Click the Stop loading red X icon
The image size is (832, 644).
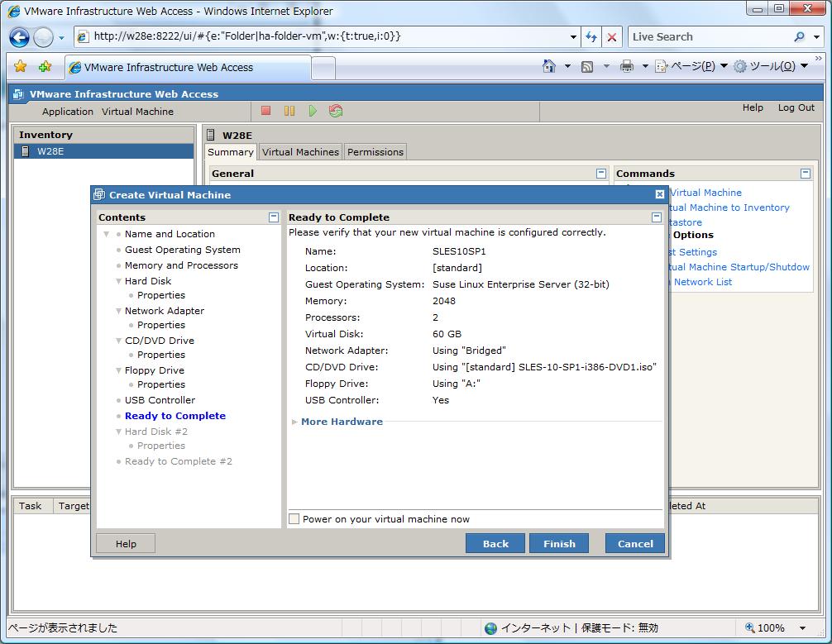[x=612, y=36]
